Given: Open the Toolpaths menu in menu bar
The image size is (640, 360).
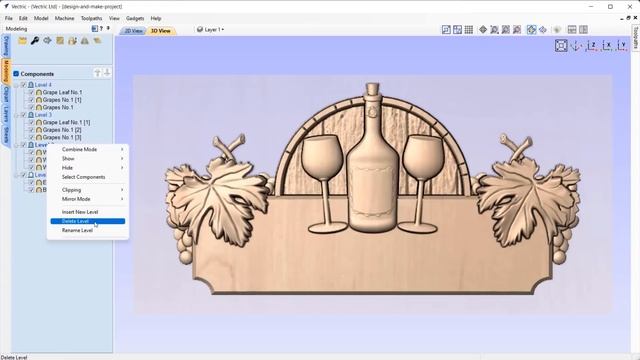Looking at the screenshot, I should pos(91,18).
